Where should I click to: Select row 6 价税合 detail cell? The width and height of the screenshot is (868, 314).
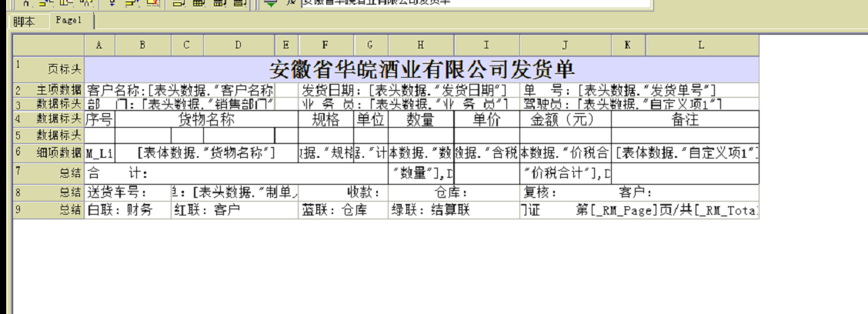pos(565,153)
